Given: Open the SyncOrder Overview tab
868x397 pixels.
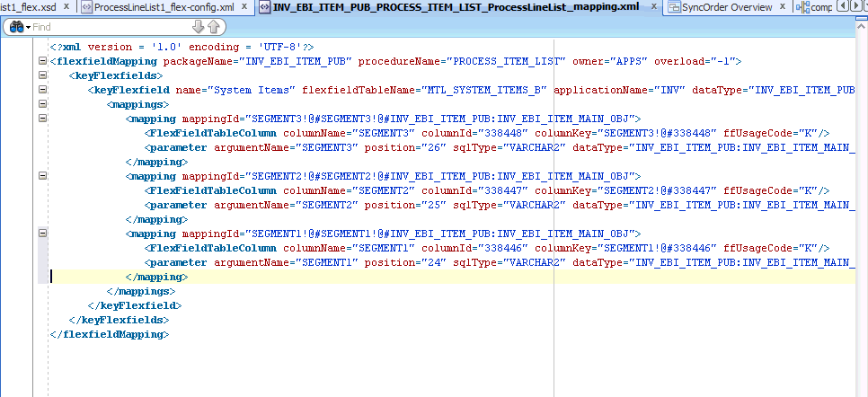Looking at the screenshot, I should [x=727, y=7].
